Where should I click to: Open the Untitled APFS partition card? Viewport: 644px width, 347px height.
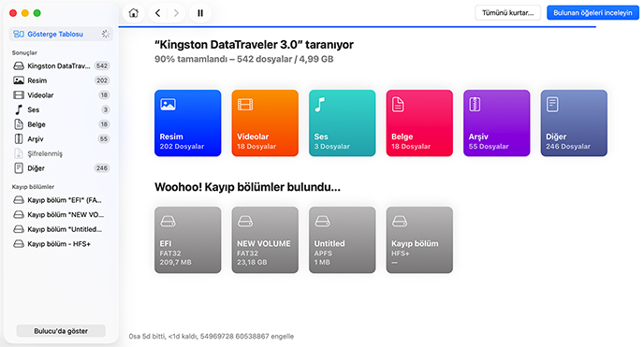coord(343,240)
